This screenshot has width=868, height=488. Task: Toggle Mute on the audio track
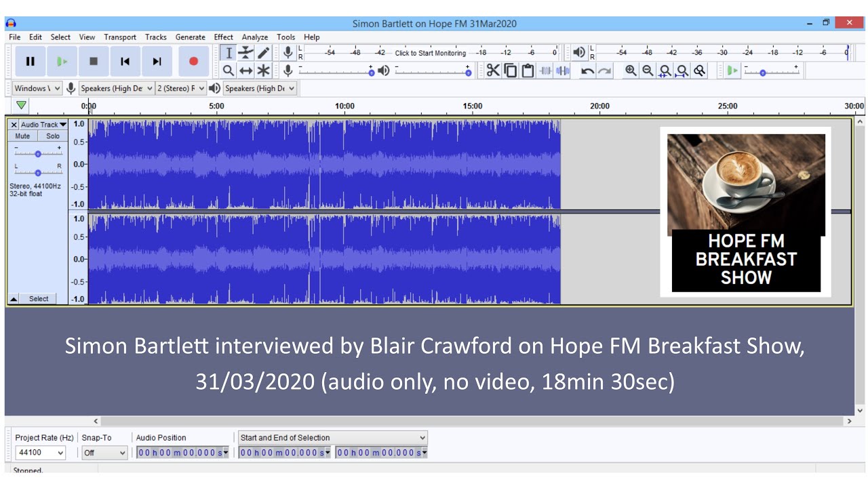pyautogui.click(x=22, y=136)
